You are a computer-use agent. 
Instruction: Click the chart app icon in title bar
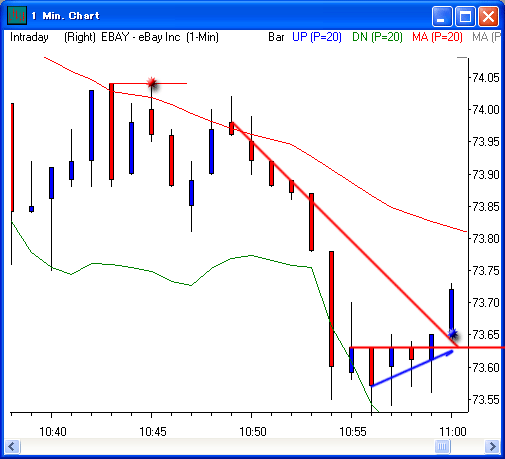(17, 16)
